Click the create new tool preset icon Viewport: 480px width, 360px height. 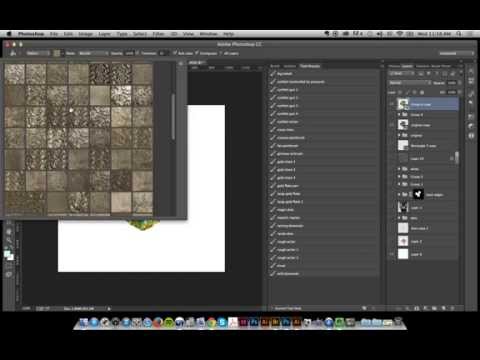coord(364,308)
